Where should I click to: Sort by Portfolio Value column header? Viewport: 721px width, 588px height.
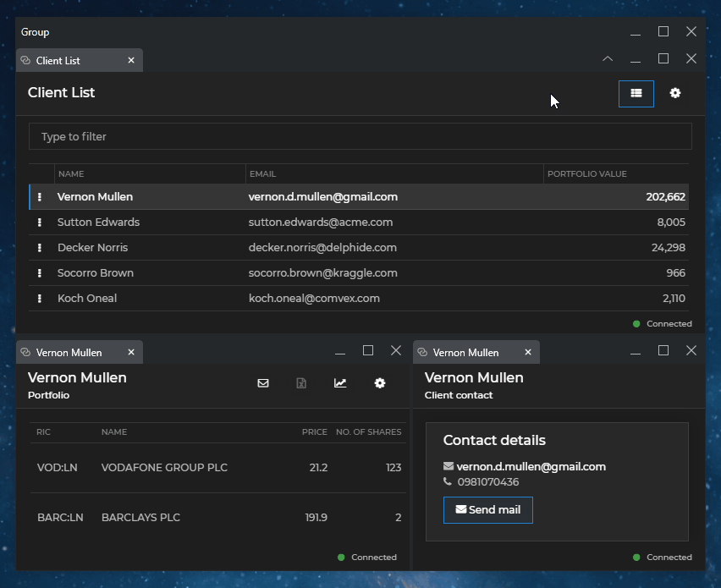pos(587,174)
